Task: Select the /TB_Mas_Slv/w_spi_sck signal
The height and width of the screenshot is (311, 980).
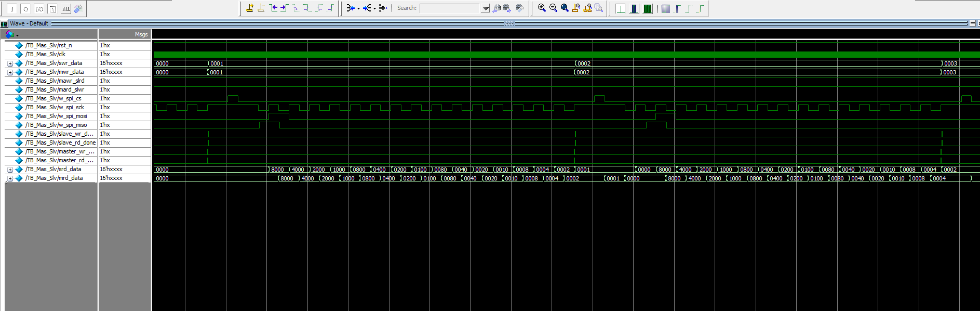Action: [x=55, y=107]
